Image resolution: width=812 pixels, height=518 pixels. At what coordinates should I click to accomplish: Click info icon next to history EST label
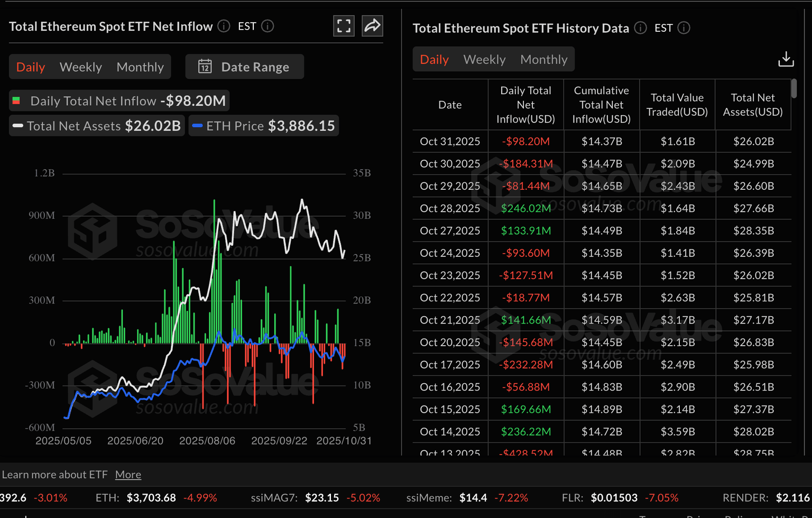coord(684,28)
